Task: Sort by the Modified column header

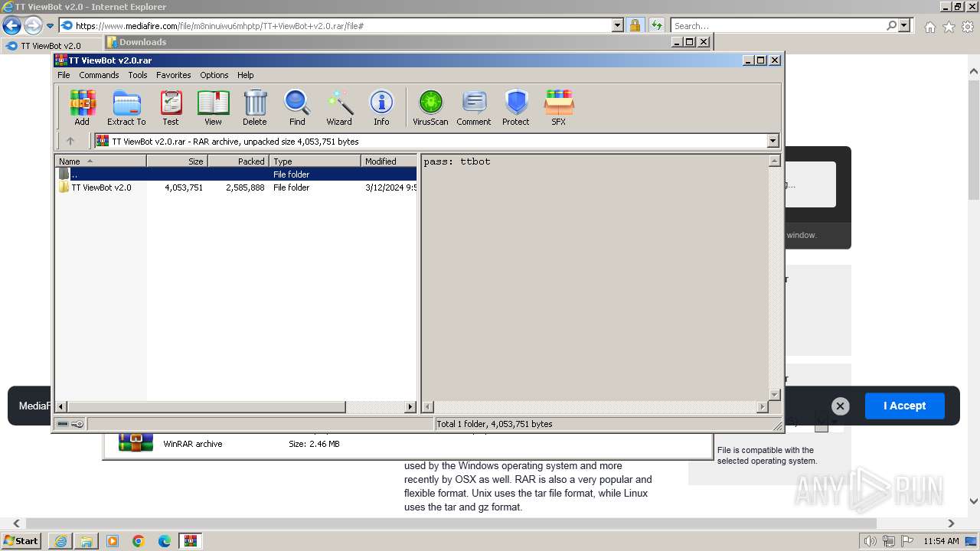Action: pos(389,161)
